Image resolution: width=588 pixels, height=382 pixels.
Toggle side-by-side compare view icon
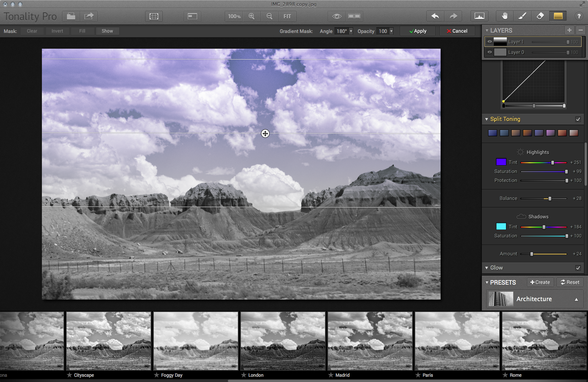[x=354, y=16]
